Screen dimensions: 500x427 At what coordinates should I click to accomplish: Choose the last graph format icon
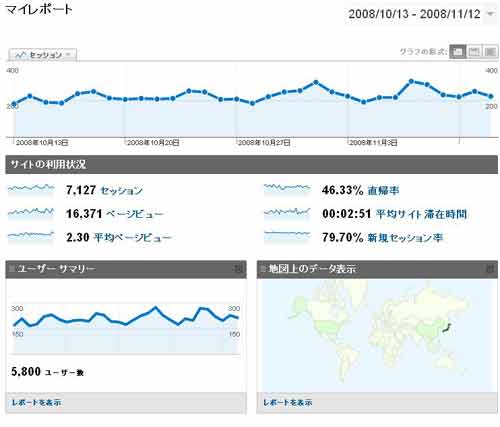coord(490,52)
